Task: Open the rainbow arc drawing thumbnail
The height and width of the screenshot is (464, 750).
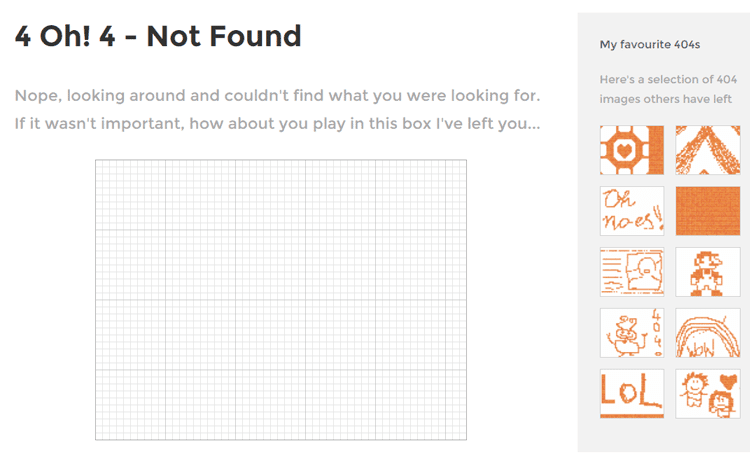Action: tap(707, 332)
